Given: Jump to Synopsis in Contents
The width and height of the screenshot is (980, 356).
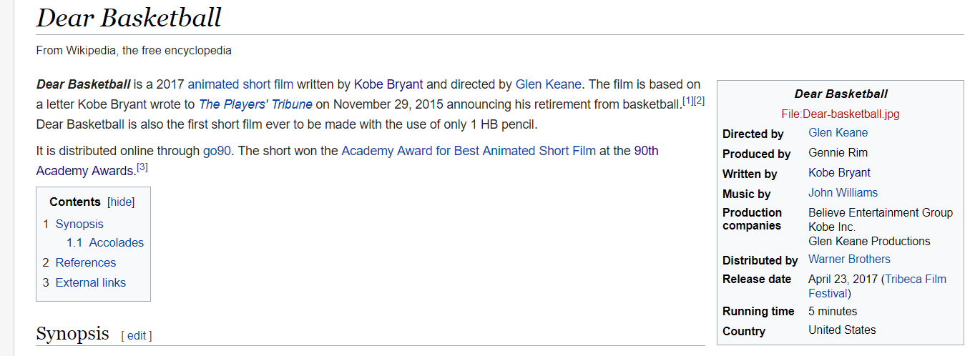Looking at the screenshot, I should click(79, 224).
